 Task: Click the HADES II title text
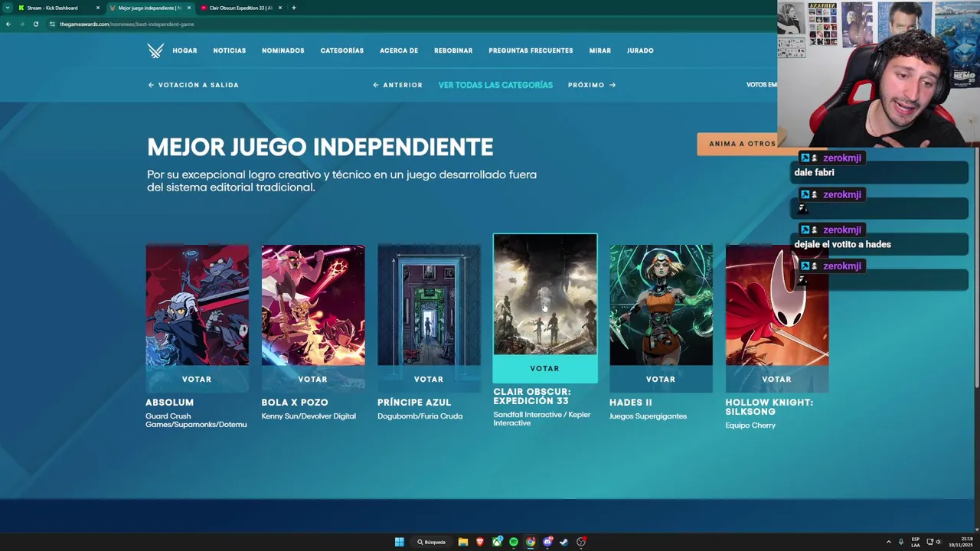point(631,403)
